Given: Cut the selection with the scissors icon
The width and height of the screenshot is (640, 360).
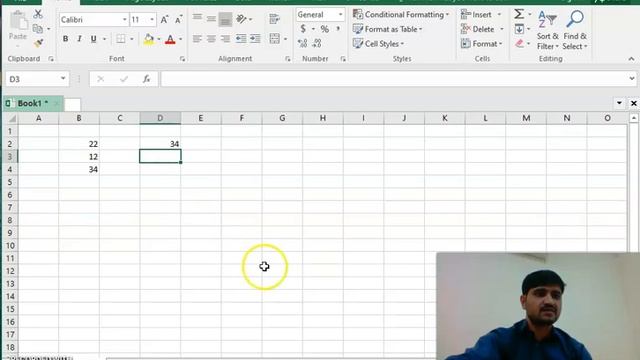Looking at the screenshot, I should (38, 14).
